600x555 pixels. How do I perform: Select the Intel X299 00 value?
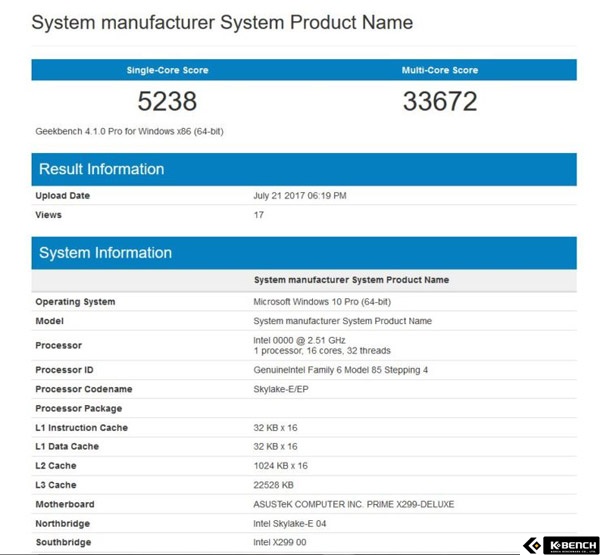pos(280,542)
